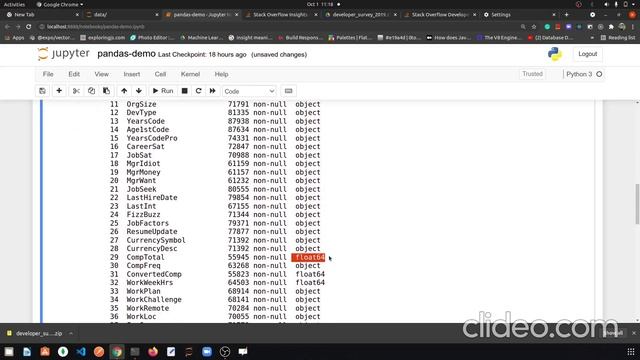Screen dimensions: 640x360
Task: Copy selected cells icon
Action: pos(91,91)
